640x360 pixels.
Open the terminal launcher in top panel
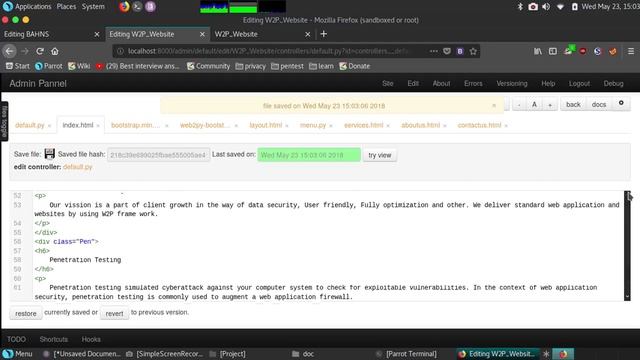137,7
